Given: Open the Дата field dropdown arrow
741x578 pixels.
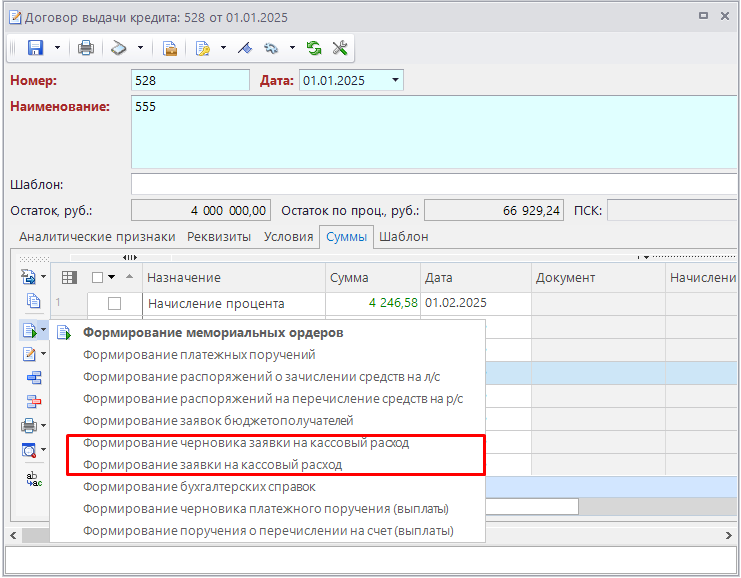Looking at the screenshot, I should [x=396, y=80].
